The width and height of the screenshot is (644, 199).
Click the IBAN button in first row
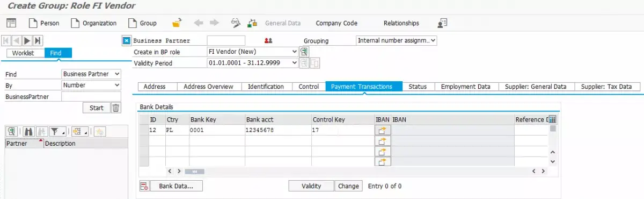[383, 130]
